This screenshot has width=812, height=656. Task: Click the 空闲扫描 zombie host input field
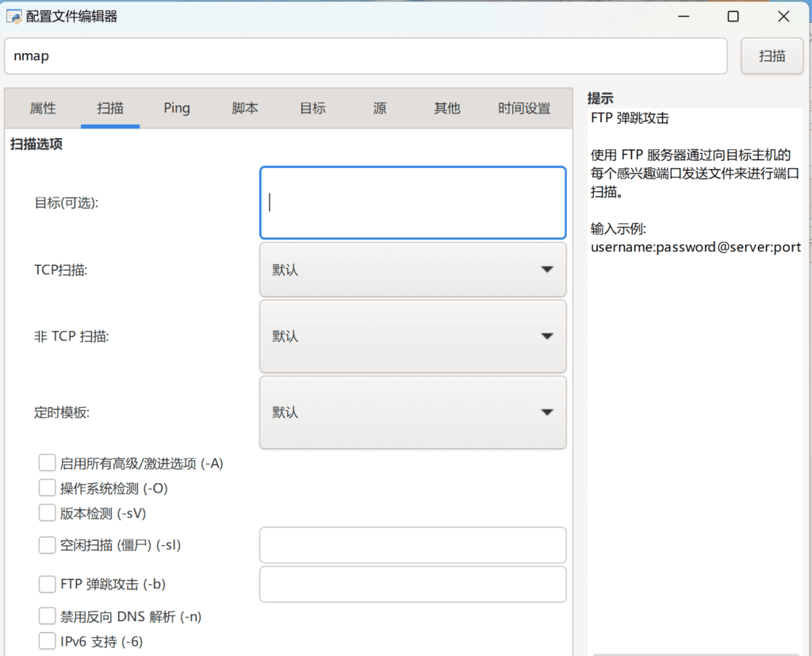pos(412,545)
